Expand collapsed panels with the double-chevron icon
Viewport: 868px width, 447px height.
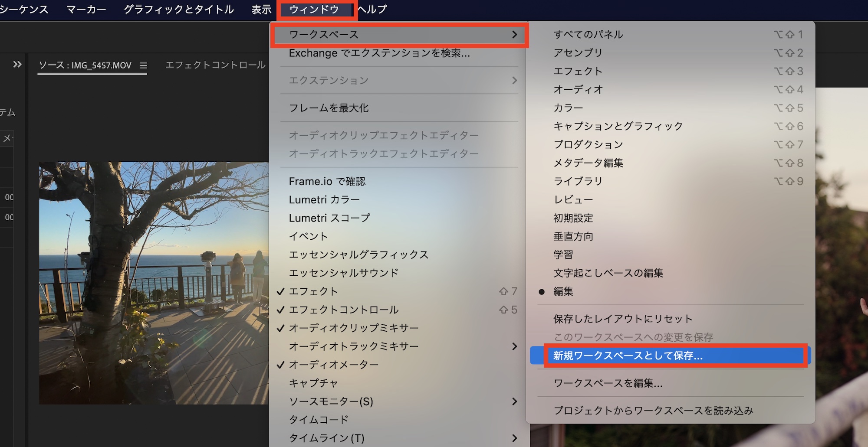coord(17,65)
